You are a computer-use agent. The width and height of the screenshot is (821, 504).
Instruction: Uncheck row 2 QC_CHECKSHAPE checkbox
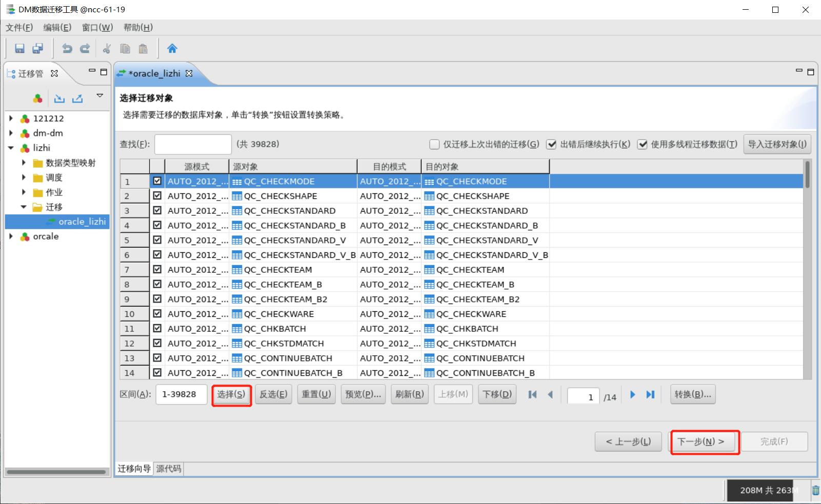coord(157,196)
